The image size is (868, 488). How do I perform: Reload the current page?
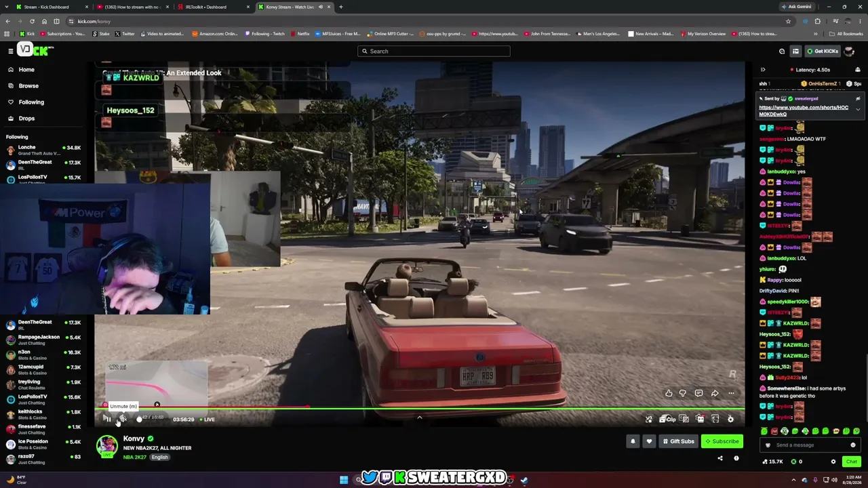click(32, 21)
